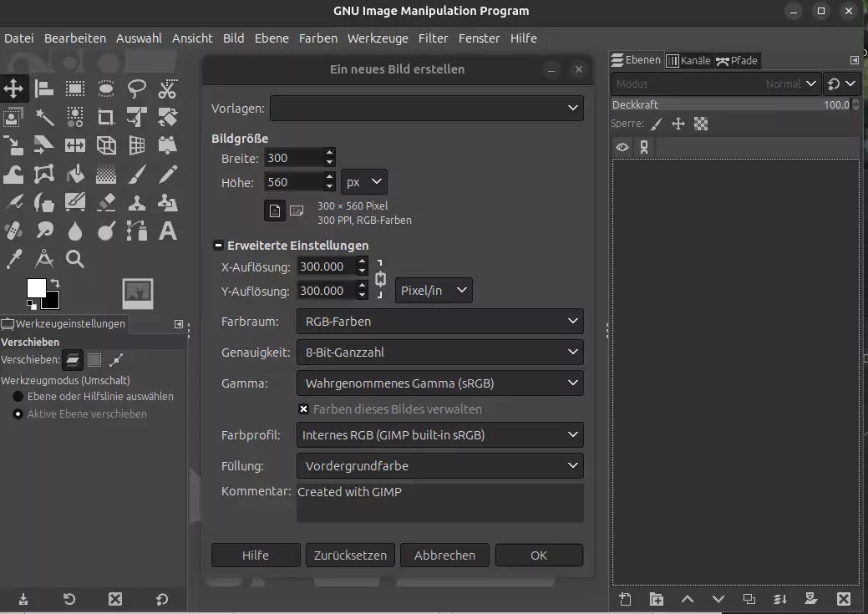Select the Gradient tool
This screenshot has width=868, height=614.
(106, 174)
